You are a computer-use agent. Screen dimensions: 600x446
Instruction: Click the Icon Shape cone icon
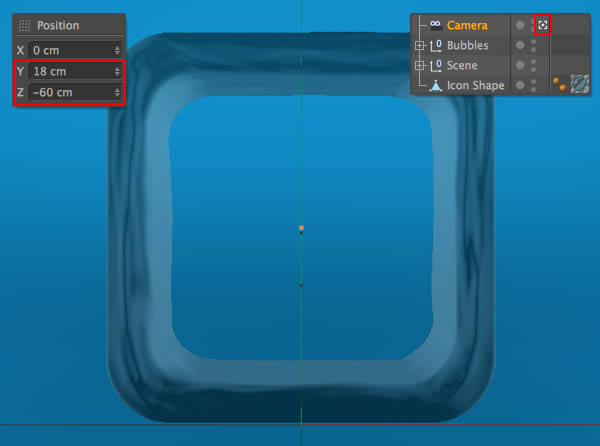(435, 86)
